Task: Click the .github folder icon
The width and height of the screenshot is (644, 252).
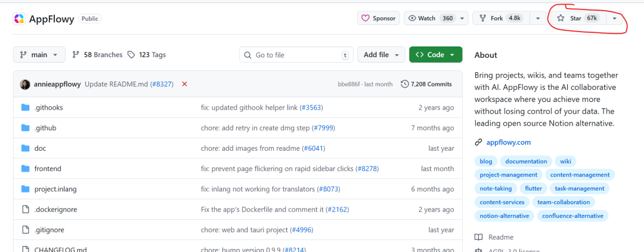Action: pyautogui.click(x=26, y=128)
